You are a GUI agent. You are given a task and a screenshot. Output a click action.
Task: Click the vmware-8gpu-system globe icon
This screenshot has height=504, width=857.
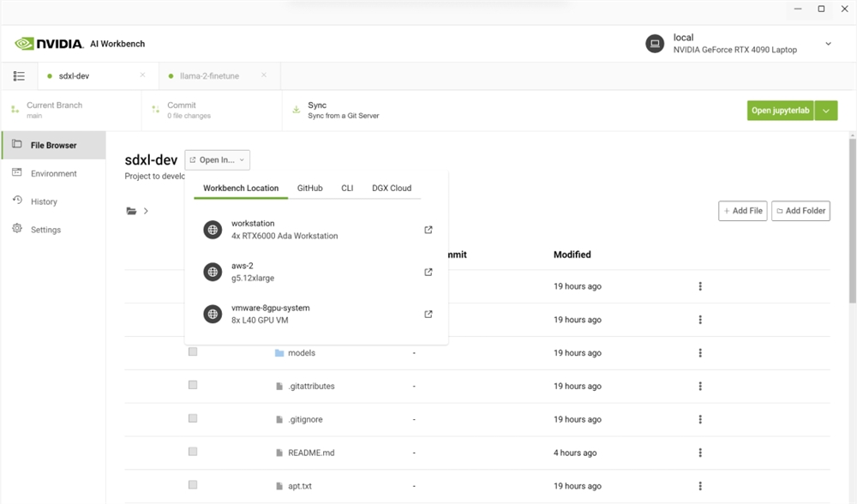click(213, 314)
